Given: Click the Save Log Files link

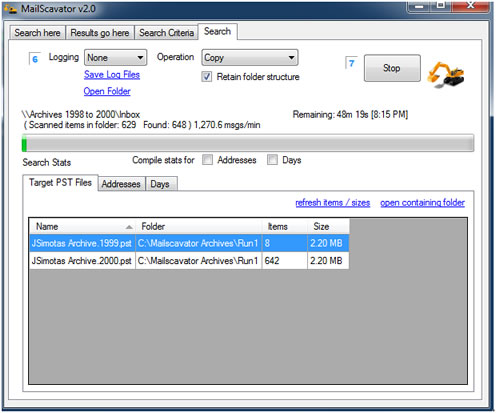Looking at the screenshot, I should [112, 75].
